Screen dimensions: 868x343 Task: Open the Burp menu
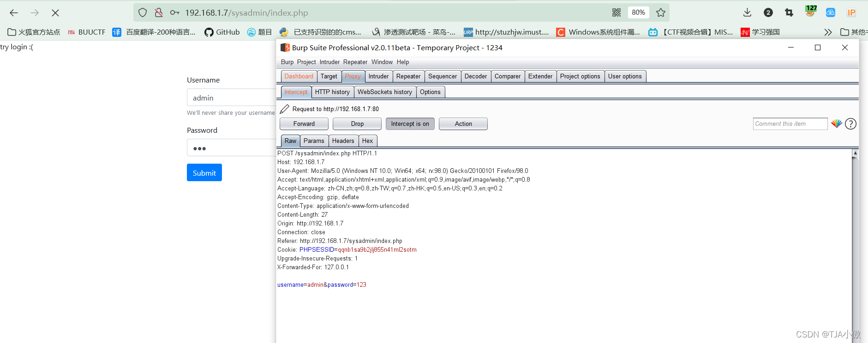pos(287,62)
